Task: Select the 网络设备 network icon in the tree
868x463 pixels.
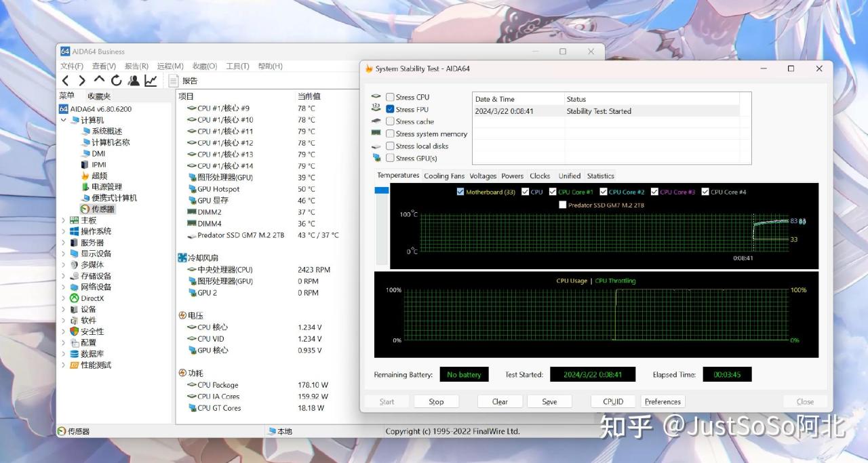Action: (75, 287)
